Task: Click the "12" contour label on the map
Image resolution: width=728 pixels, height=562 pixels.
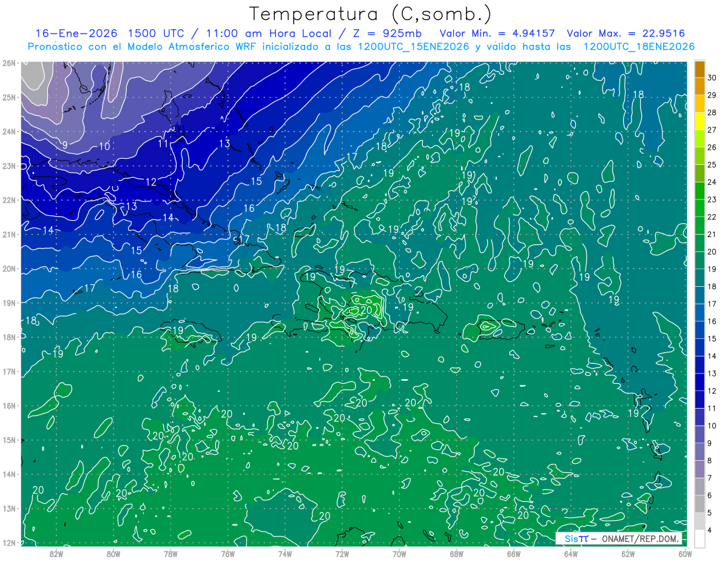Action: (x=151, y=182)
